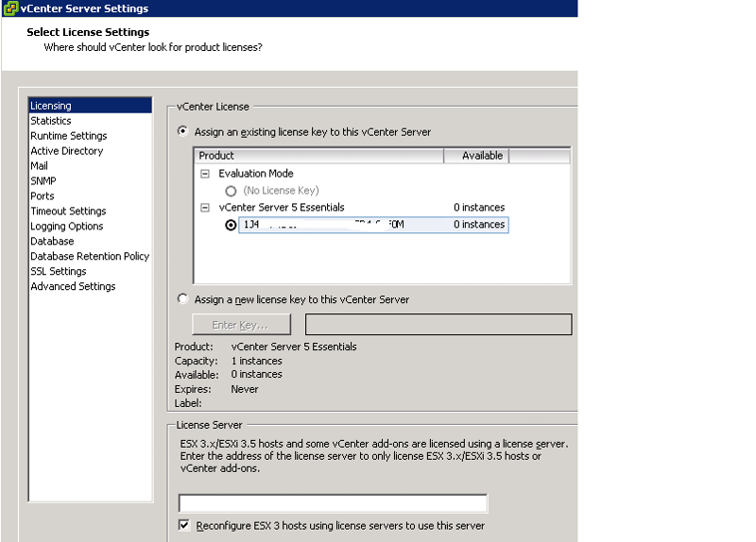Select Licensing in the settings list

tap(90, 106)
